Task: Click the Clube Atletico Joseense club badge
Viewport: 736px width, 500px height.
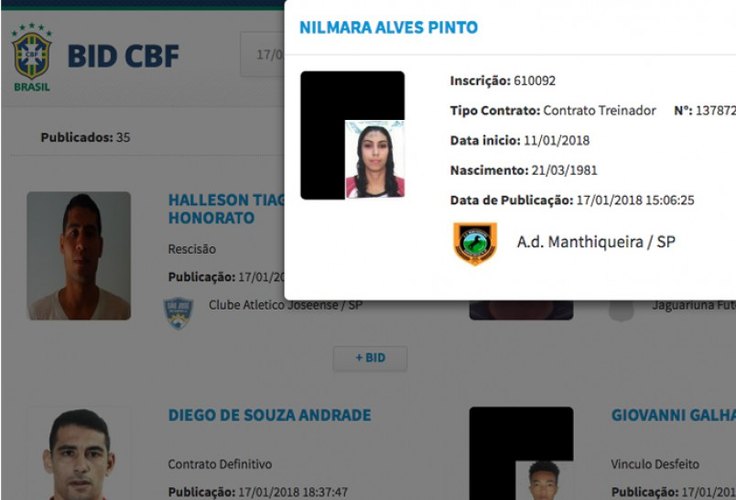Action: tap(178, 313)
